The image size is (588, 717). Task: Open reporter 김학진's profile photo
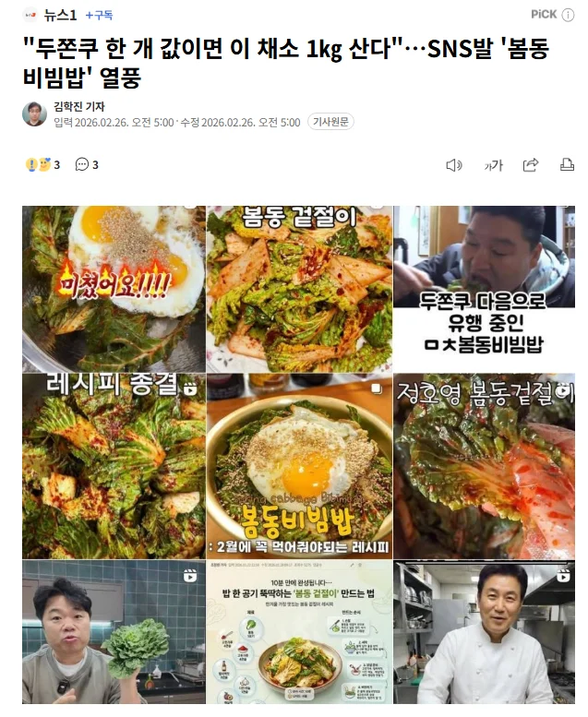click(x=34, y=114)
